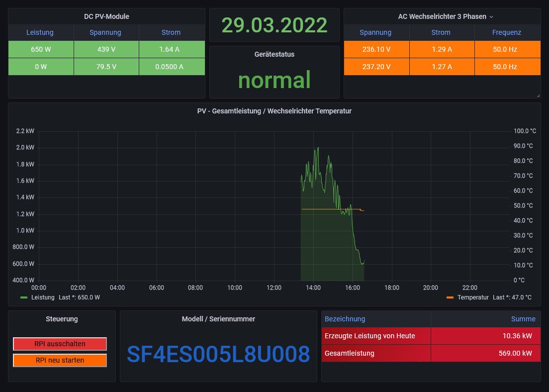This screenshot has width=549, height=392.
Task: Sort the summary table by Bezeichnung header
Action: coord(345,319)
